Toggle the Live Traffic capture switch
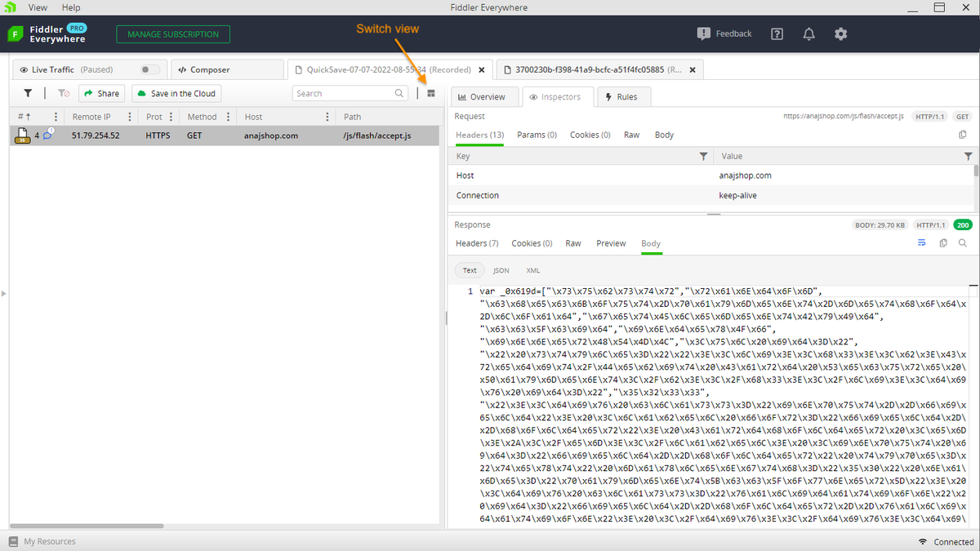Screen dimensions: 980x551 pos(150,70)
